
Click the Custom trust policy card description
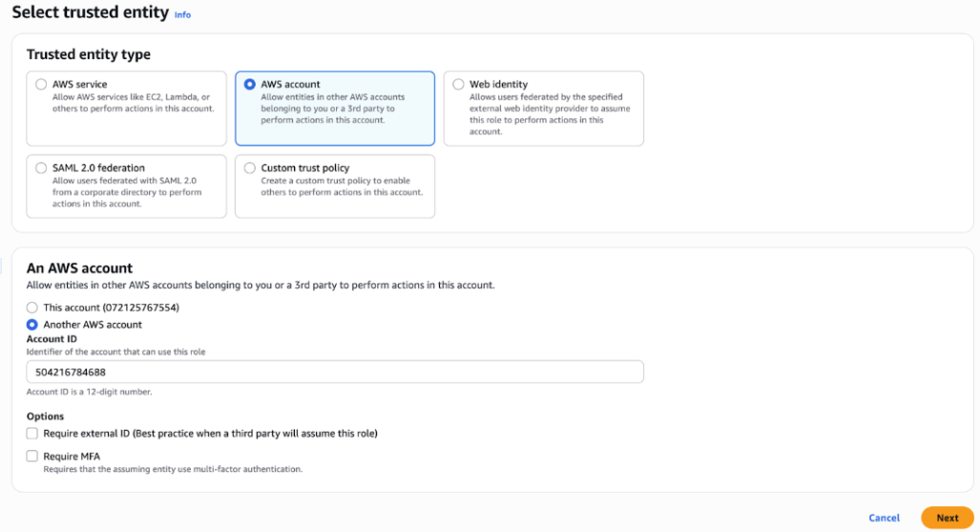point(341,186)
